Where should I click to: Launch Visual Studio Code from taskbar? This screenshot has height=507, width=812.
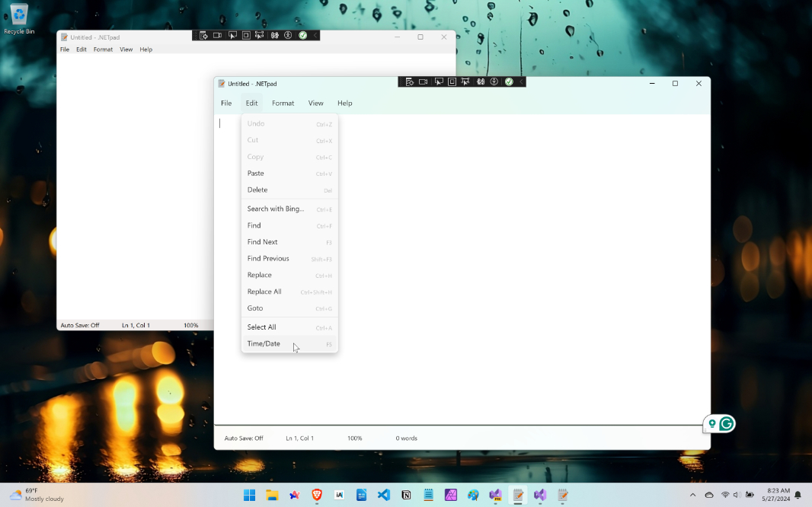click(384, 495)
